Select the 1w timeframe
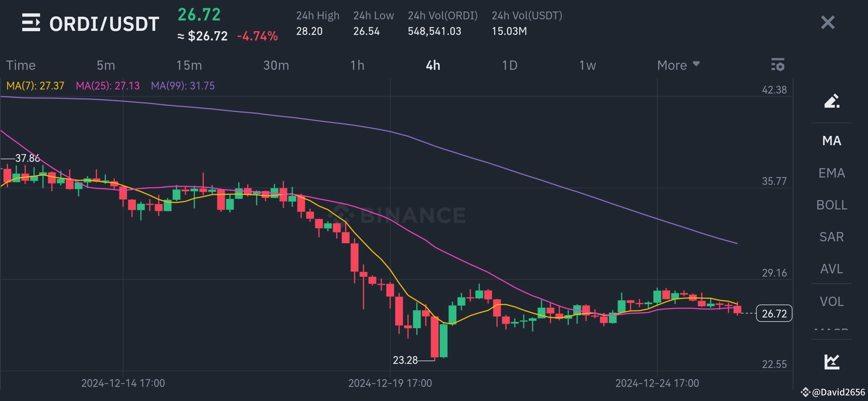Image resolution: width=868 pixels, height=401 pixels. [x=587, y=65]
